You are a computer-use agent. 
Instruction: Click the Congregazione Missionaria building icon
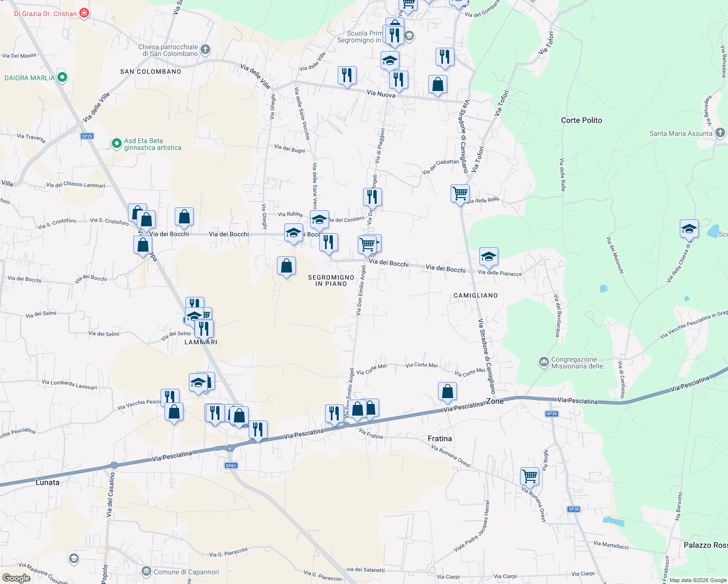pos(544,362)
